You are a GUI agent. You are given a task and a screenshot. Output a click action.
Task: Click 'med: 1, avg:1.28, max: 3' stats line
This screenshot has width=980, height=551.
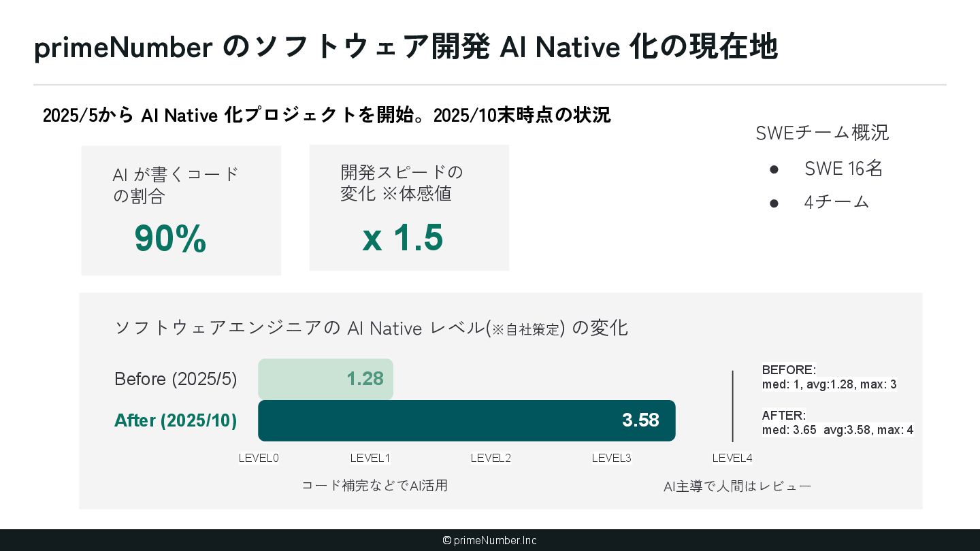(830, 384)
